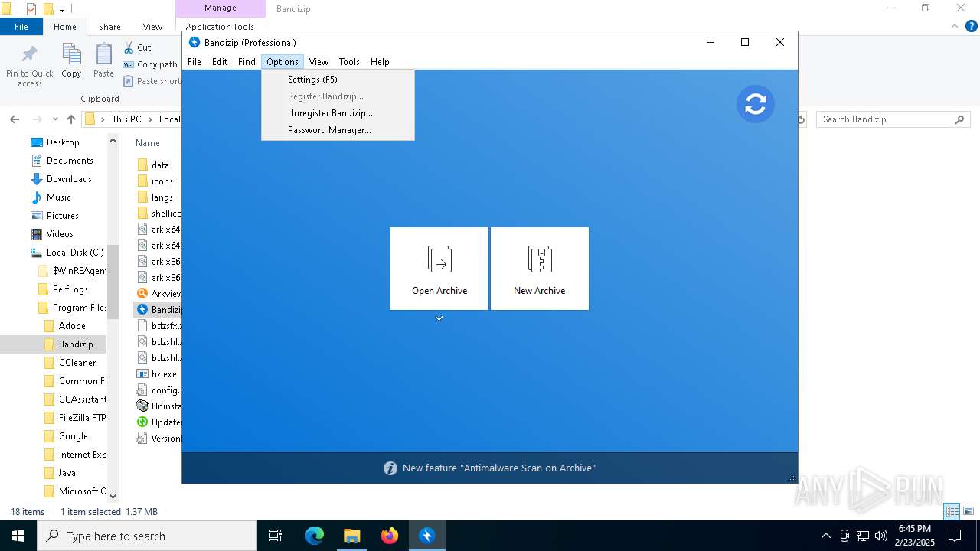Open the Bandizip Help menu

click(x=380, y=62)
